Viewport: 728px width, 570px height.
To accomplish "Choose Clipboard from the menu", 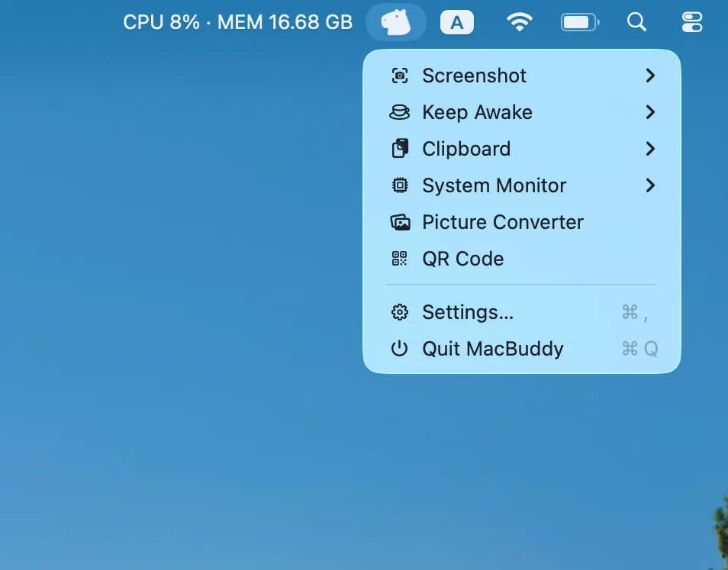I will tap(522, 149).
